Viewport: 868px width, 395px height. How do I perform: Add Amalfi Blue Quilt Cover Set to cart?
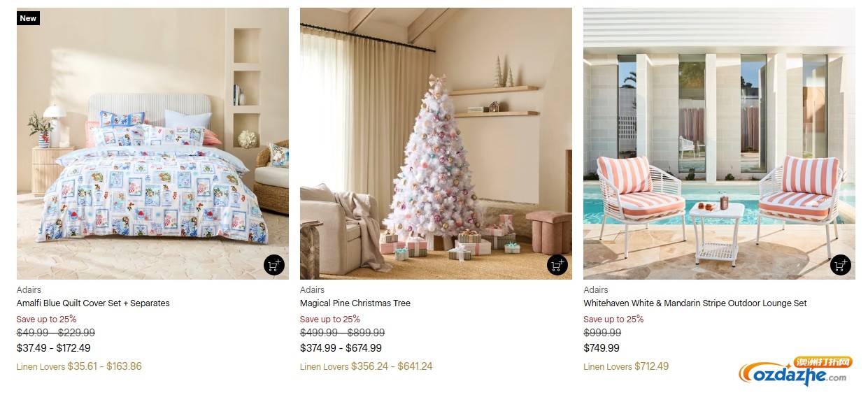274,266
